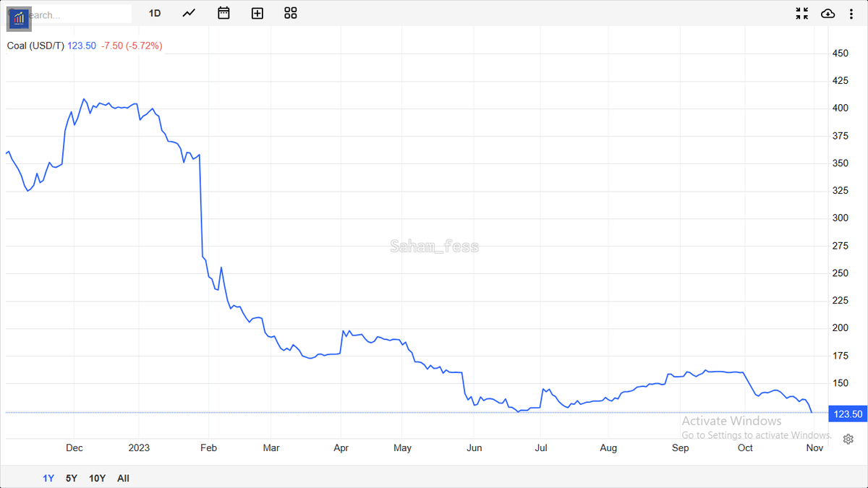
Task: Click the Dec date axis label
Action: [75, 448]
